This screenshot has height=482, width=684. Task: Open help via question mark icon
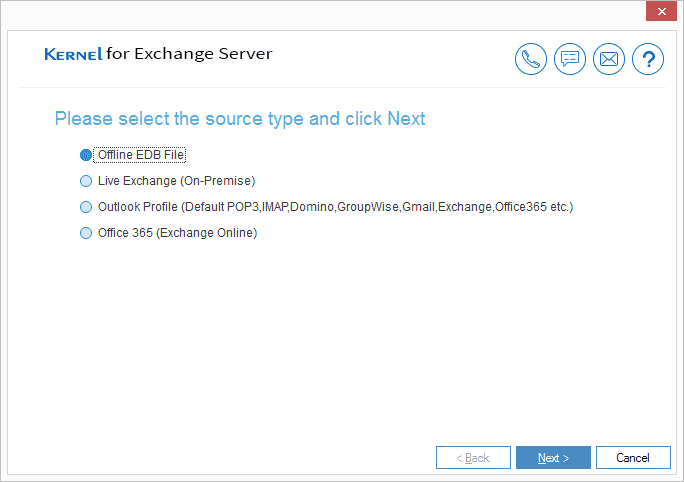(x=648, y=59)
